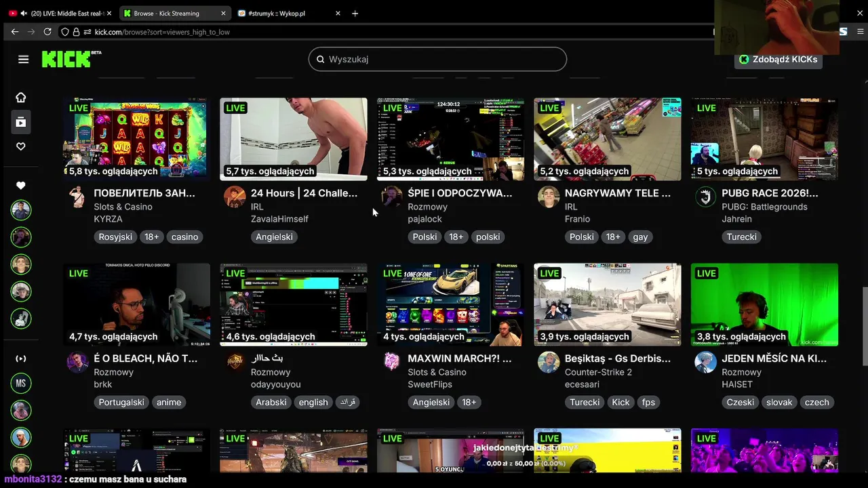This screenshot has width=868, height=488.
Task: Open the hamburger menu next to Kick logo
Action: click(23, 60)
